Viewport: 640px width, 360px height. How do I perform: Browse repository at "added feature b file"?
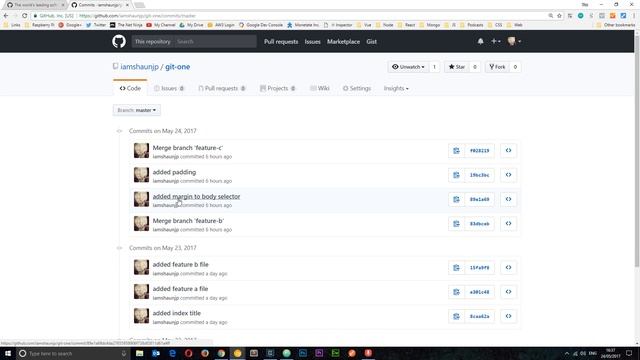point(508,268)
